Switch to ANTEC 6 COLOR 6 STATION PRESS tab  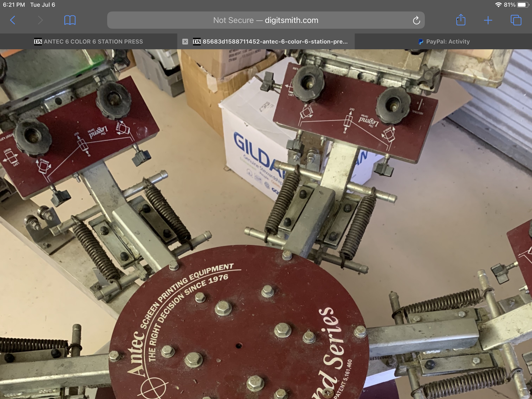point(89,41)
